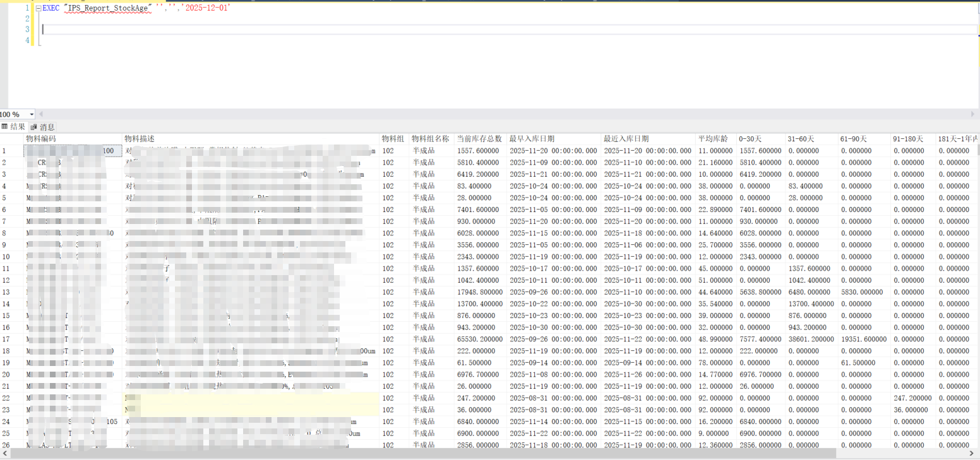This screenshot has height=460, width=980.
Task: Click the results grid scroll-right arrow
Action: [971, 453]
